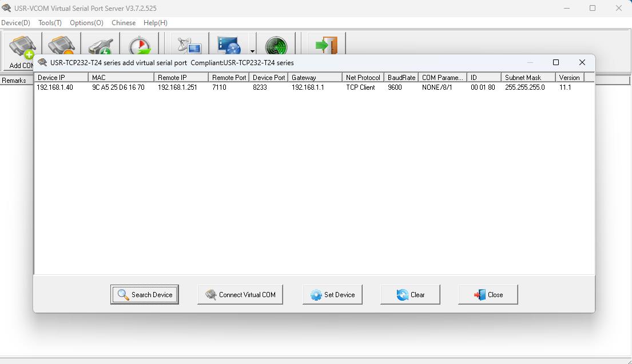Click subnet mask cell 255.255.255.0
632x364 pixels.
click(525, 87)
